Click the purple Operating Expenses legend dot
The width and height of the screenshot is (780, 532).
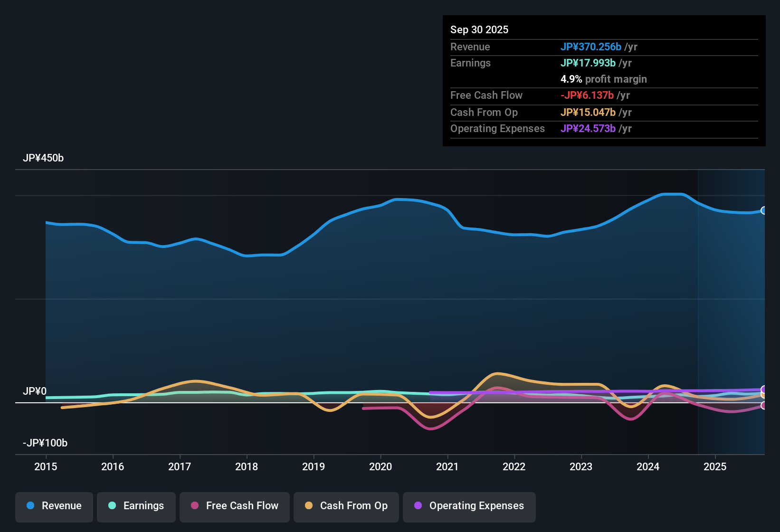click(418, 506)
